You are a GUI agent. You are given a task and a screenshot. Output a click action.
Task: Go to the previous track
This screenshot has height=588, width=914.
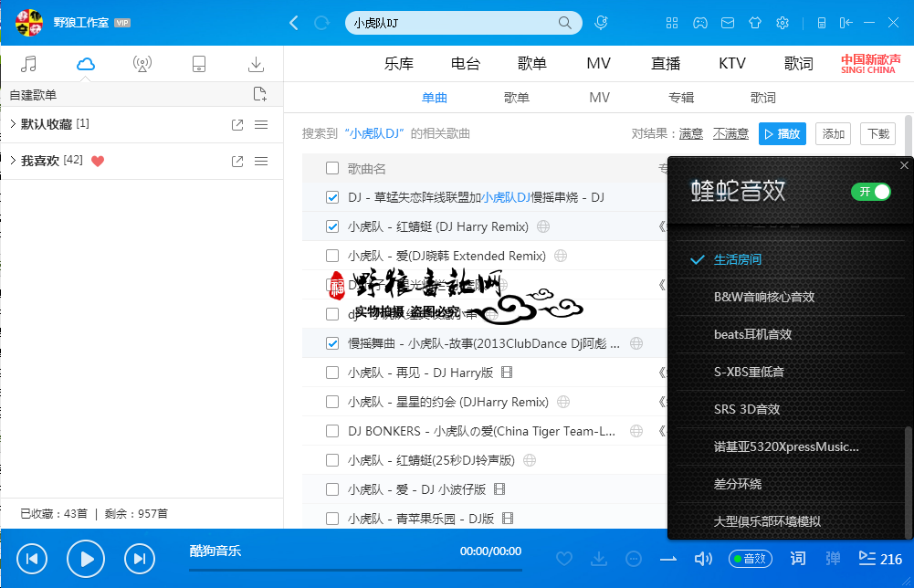[32, 559]
